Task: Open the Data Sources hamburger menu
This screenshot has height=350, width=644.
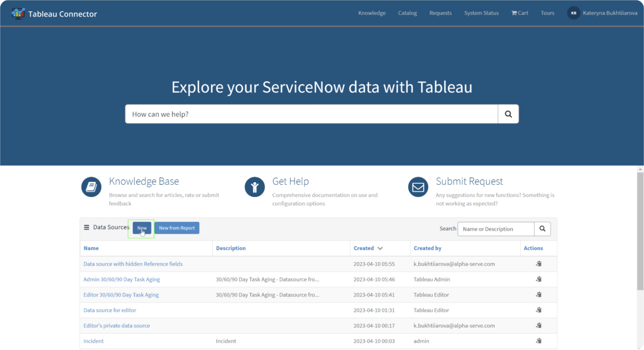Action: [86, 227]
